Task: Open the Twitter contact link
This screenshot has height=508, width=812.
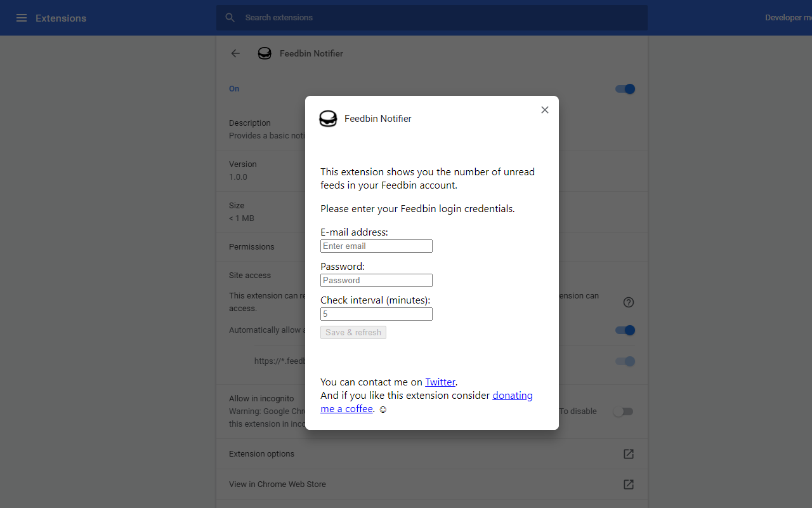Action: point(440,382)
